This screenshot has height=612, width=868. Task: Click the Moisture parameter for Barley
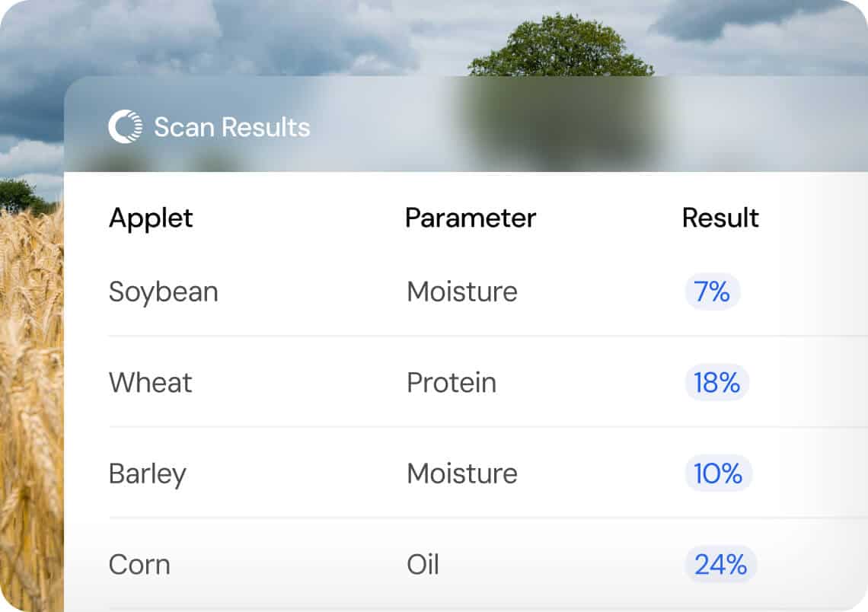[x=461, y=473]
